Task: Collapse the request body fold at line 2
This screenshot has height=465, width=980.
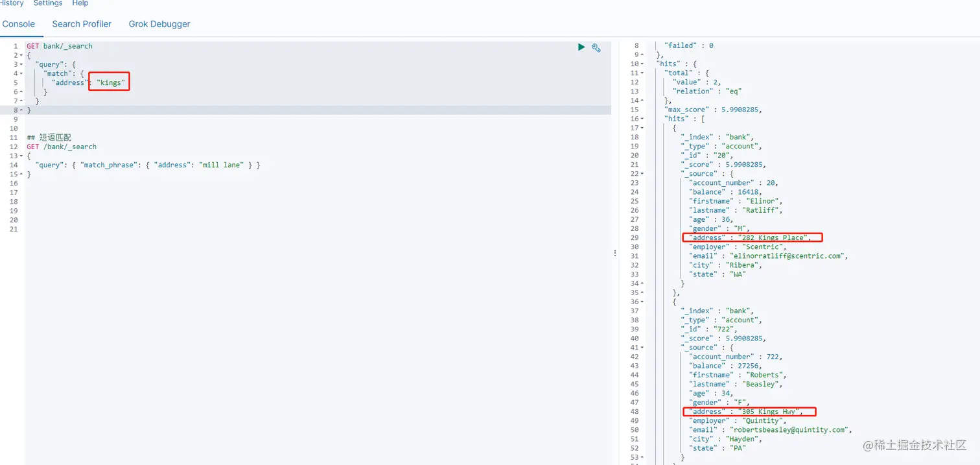Action: (21, 56)
